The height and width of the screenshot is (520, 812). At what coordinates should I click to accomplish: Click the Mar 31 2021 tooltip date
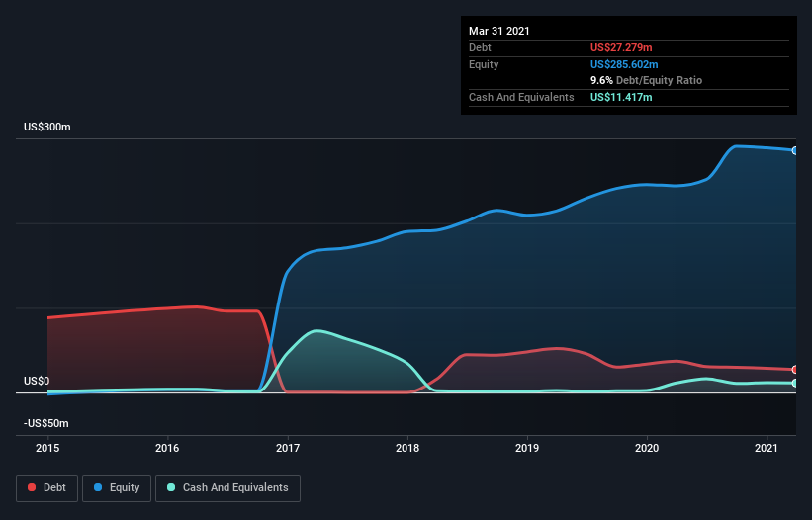(499, 31)
